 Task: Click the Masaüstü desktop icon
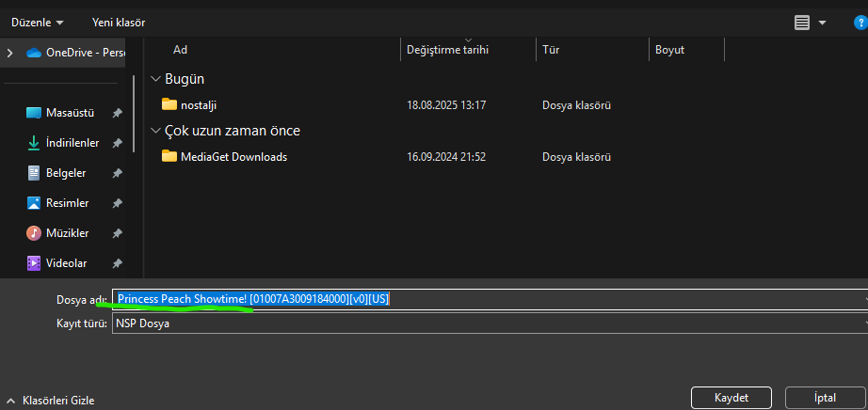click(34, 114)
